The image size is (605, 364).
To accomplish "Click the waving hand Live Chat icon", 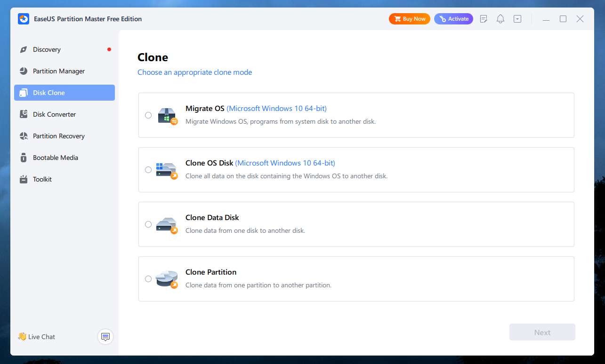I will click(22, 336).
